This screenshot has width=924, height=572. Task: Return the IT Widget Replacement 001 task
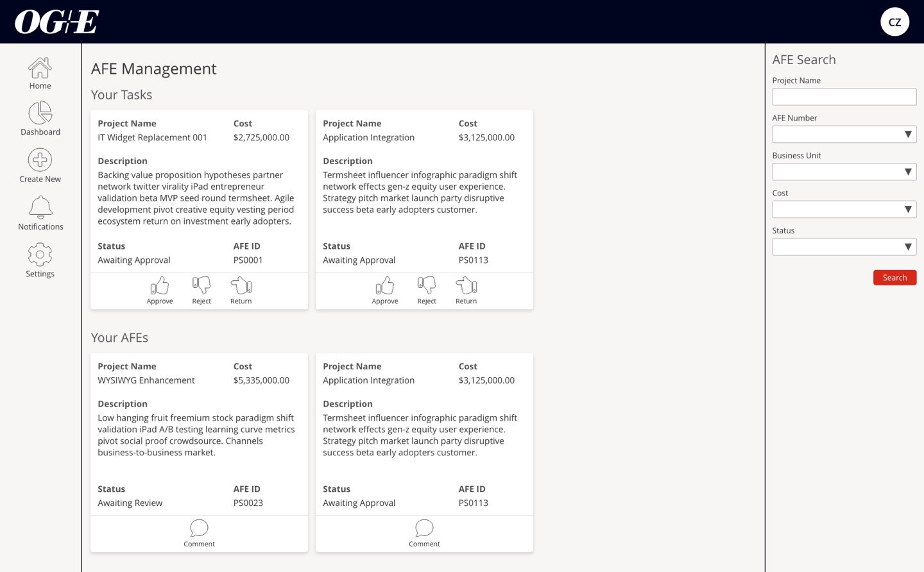(x=241, y=290)
